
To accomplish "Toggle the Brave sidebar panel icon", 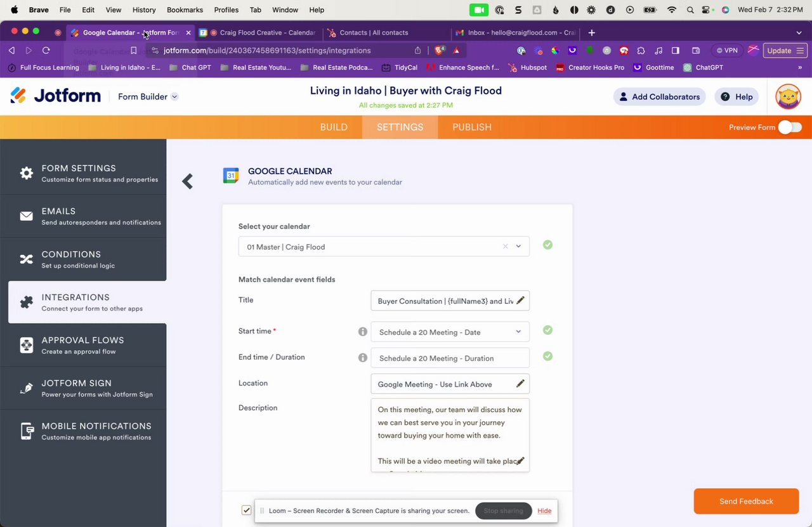I will click(676, 51).
